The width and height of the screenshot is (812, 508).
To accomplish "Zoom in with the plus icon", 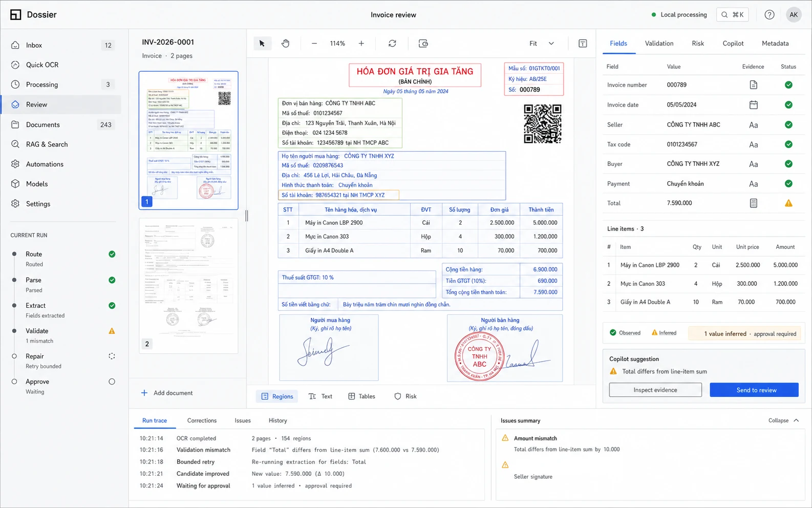I will pos(361,44).
